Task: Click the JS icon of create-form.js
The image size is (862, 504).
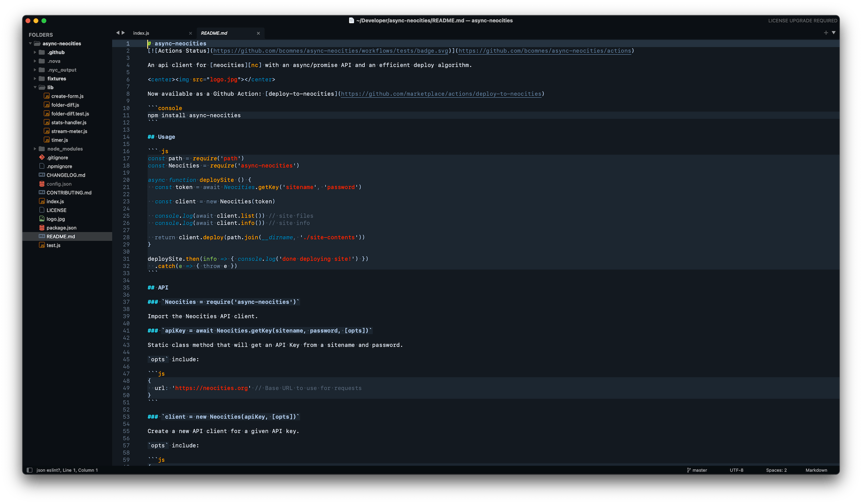Action: pyautogui.click(x=47, y=96)
